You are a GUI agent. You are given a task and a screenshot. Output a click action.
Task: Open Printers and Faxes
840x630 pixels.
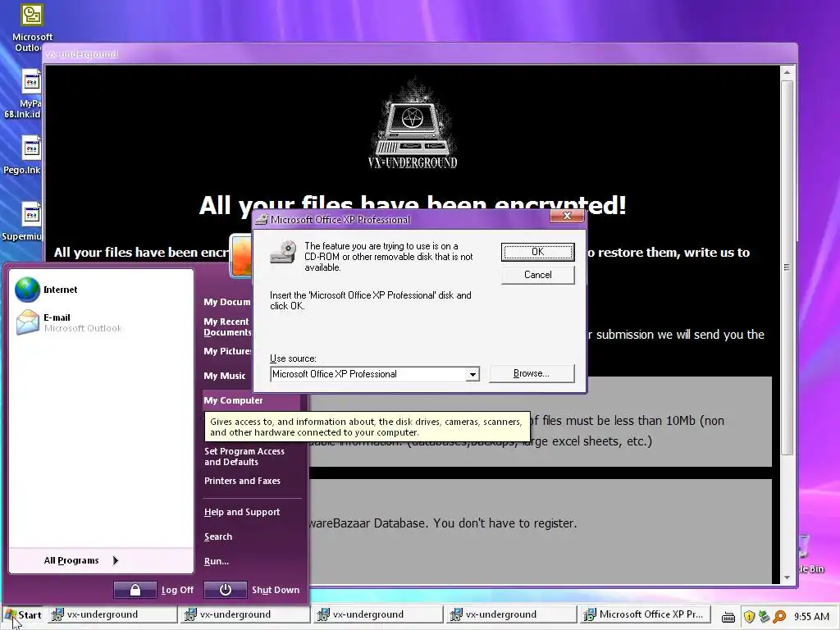coord(242,481)
